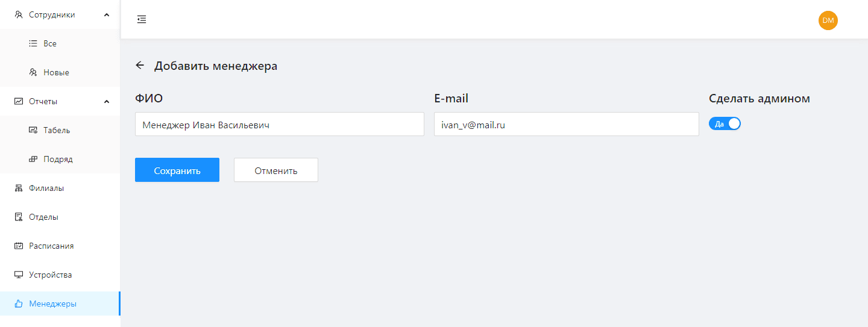Focus the E-mail input field
The width and height of the screenshot is (868, 327).
(567, 124)
